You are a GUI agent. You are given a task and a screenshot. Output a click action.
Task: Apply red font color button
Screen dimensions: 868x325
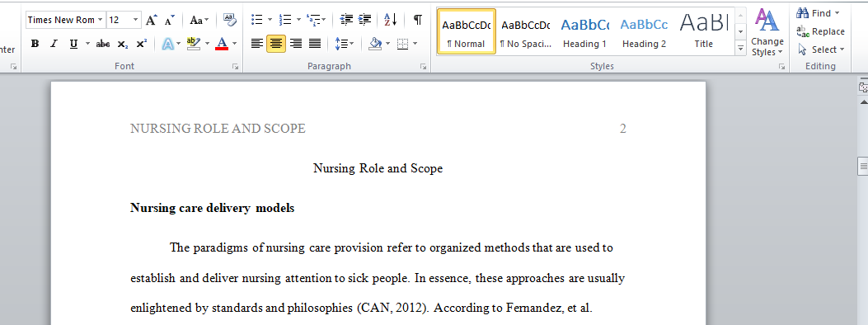[x=222, y=44]
